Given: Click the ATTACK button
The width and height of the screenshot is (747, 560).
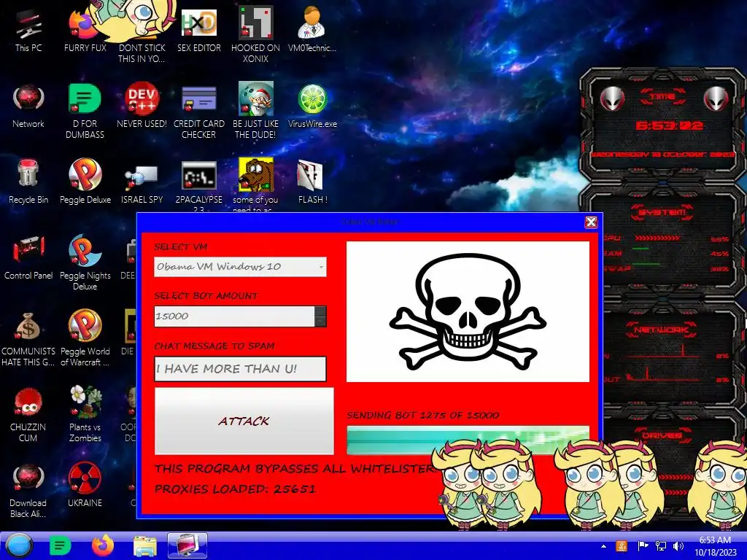Looking at the screenshot, I should tap(244, 421).
